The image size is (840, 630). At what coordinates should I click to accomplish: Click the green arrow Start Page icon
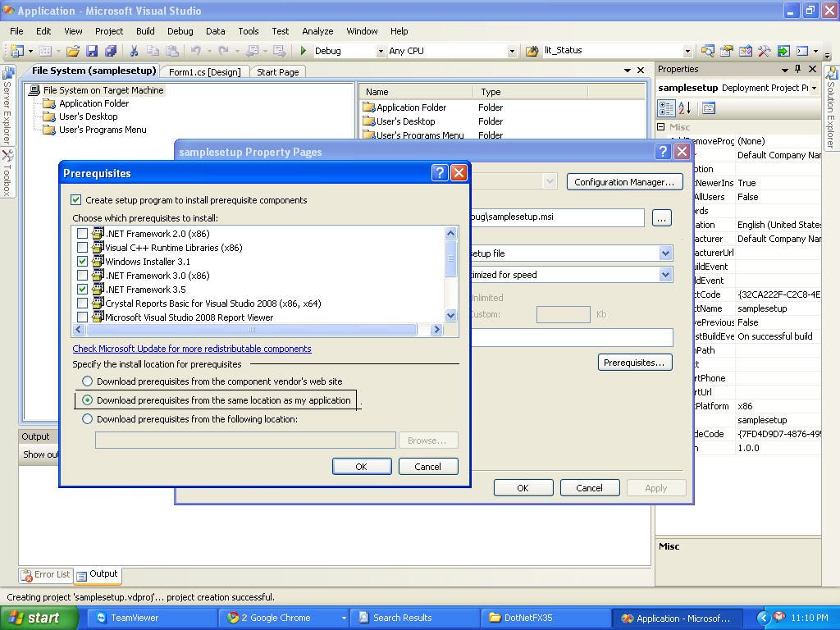click(x=783, y=51)
